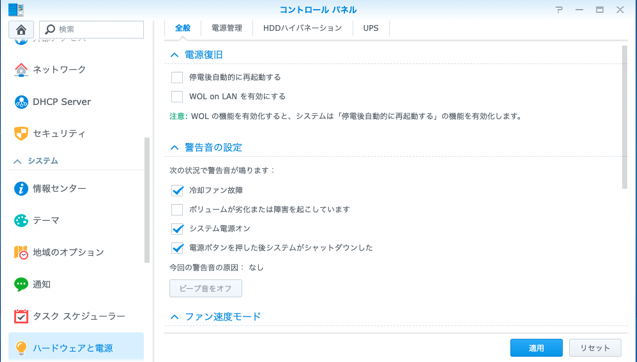Open the タスク スケジューラー calendar icon
The height and width of the screenshot is (362, 637).
[x=21, y=316]
